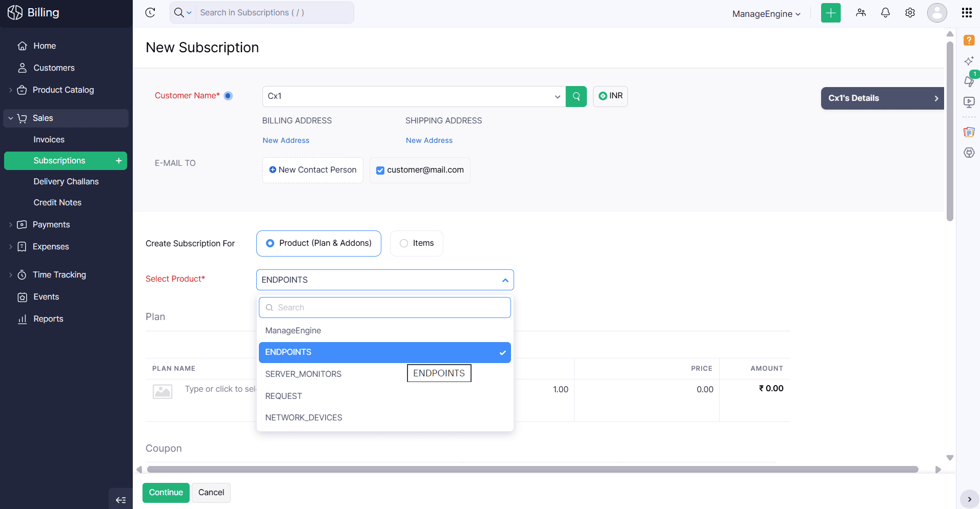Open the video tutorial play icon

tap(969, 102)
